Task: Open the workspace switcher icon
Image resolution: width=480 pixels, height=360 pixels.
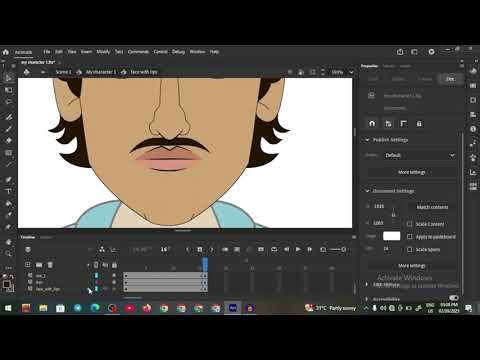Action: 414,52
